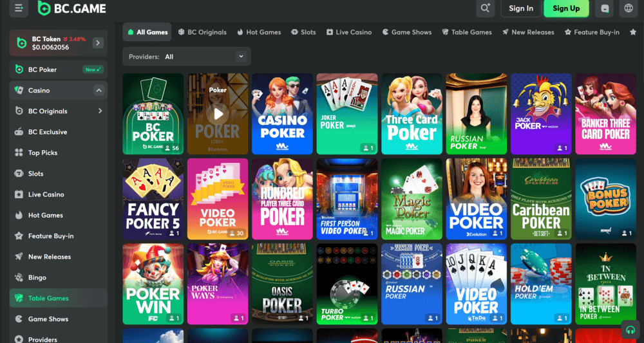The width and height of the screenshot is (644, 343).
Task: Click the Slots icon in the sidebar
Action: (19, 174)
